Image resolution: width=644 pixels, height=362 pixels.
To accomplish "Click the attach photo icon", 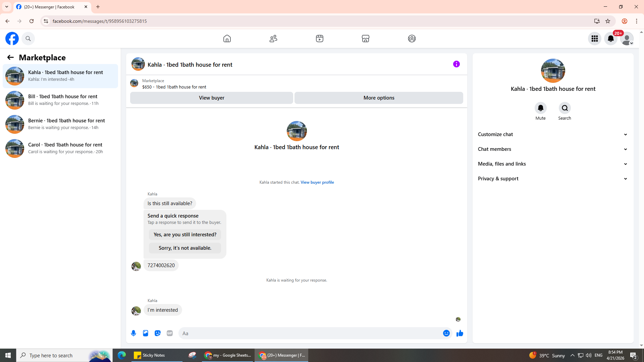I will [146, 333].
